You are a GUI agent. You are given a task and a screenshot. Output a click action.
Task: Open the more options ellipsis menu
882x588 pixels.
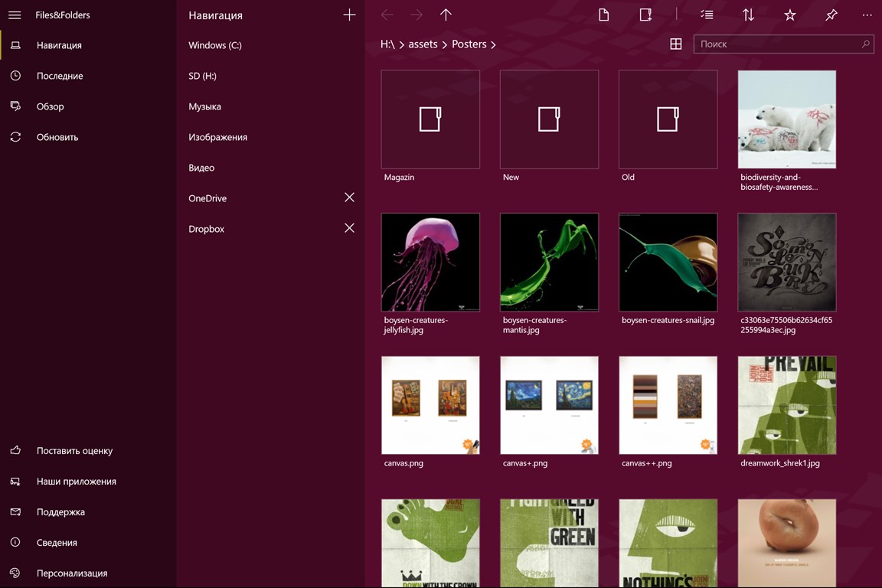(x=867, y=15)
